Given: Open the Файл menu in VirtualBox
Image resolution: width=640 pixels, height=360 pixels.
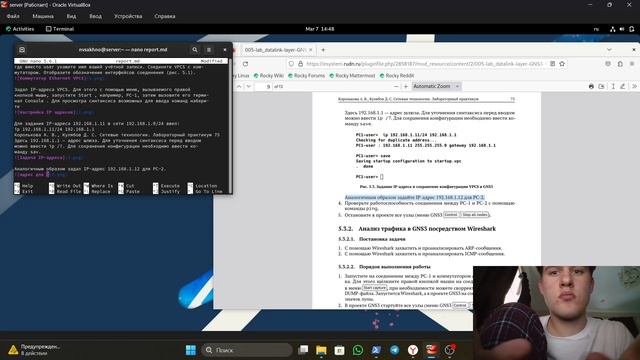Looking at the screenshot, I should click(13, 16).
